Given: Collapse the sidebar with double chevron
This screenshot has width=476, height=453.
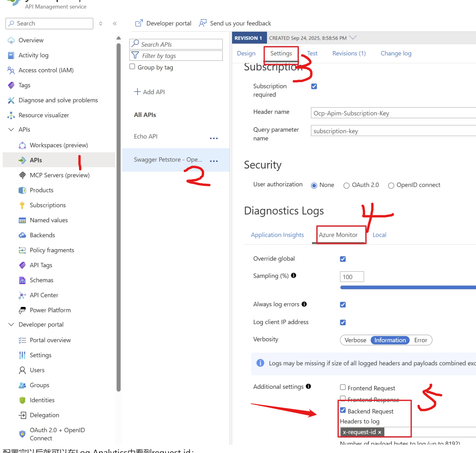Looking at the screenshot, I should click(115, 24).
